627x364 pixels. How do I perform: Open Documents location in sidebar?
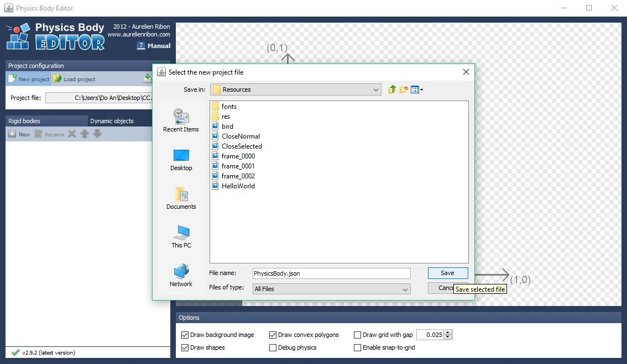click(181, 198)
